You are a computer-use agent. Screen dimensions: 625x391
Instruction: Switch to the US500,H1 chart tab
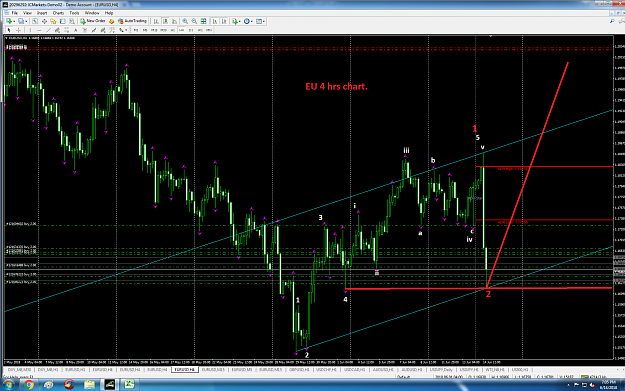[x=520, y=370]
